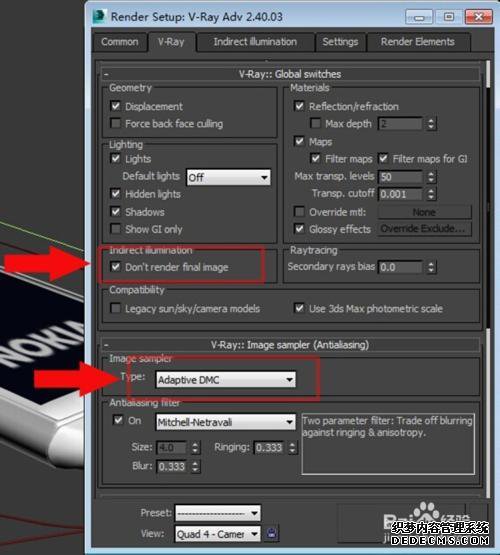Enable Show GI only checkbox
Image resolution: width=500 pixels, height=555 pixels.
tap(115, 229)
